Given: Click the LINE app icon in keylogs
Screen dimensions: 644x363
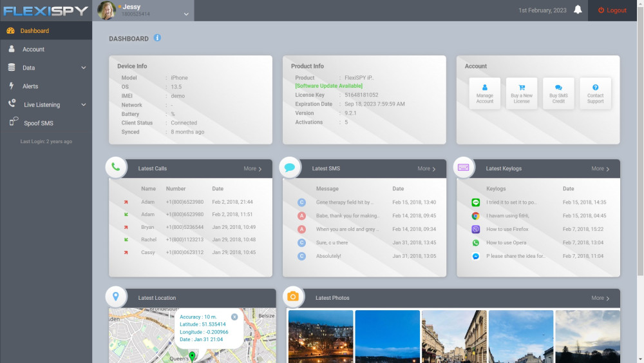Looking at the screenshot, I should 476,202.
